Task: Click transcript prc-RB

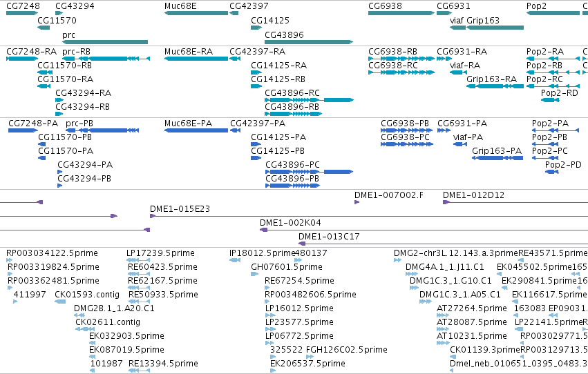Action: [106, 59]
